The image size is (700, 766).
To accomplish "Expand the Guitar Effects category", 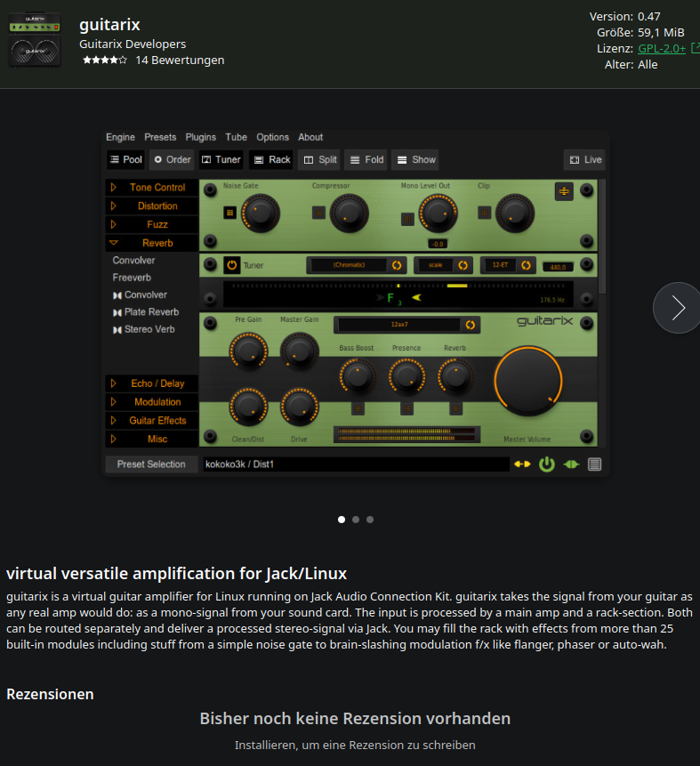I will coord(152,421).
